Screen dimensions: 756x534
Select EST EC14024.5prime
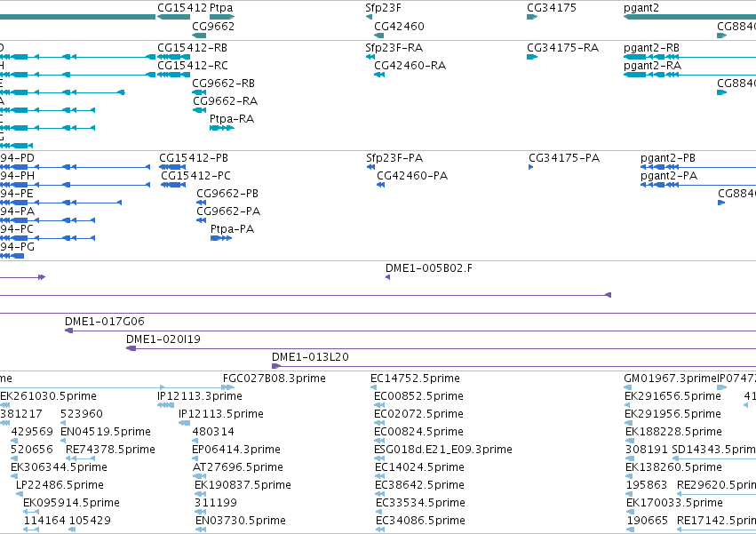[x=419, y=467]
